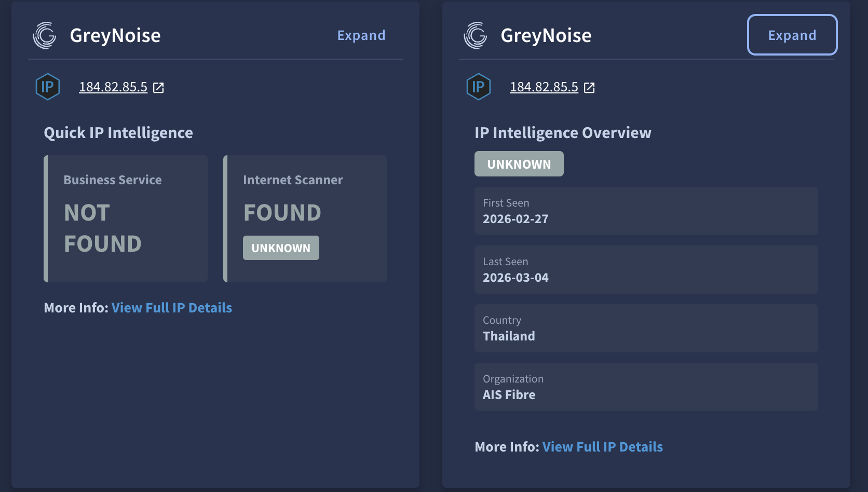Click UNKNOWN badge under Internet Scanner
868x492 pixels.
281,248
